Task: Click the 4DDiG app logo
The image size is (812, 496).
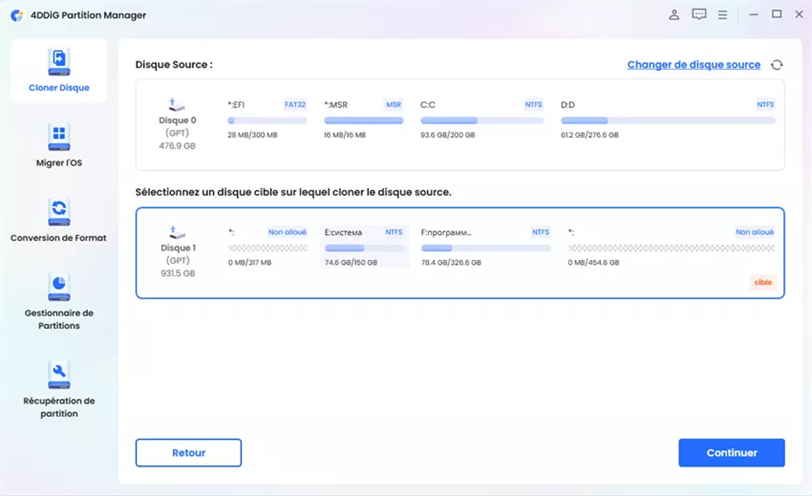Action: (x=17, y=16)
